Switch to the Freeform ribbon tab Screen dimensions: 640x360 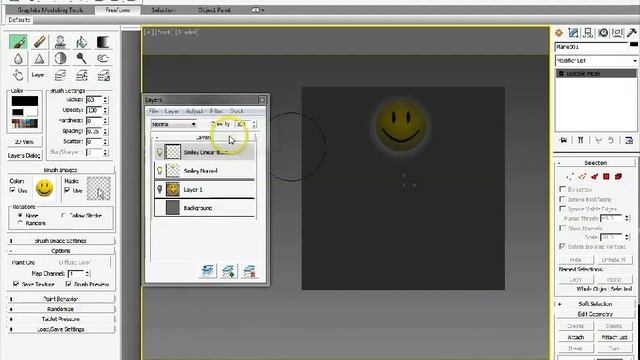[118, 10]
